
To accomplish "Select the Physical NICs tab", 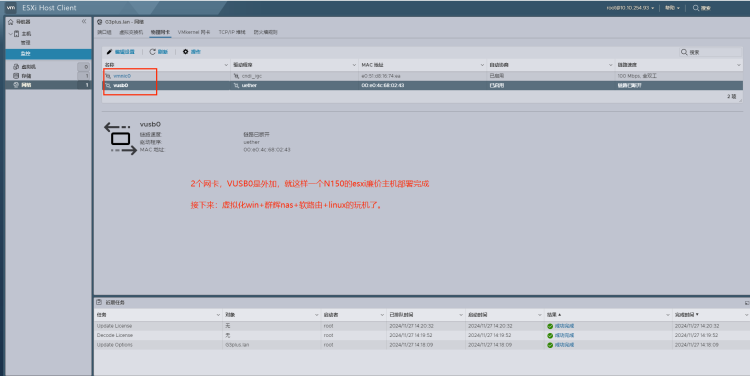I will (x=160, y=32).
